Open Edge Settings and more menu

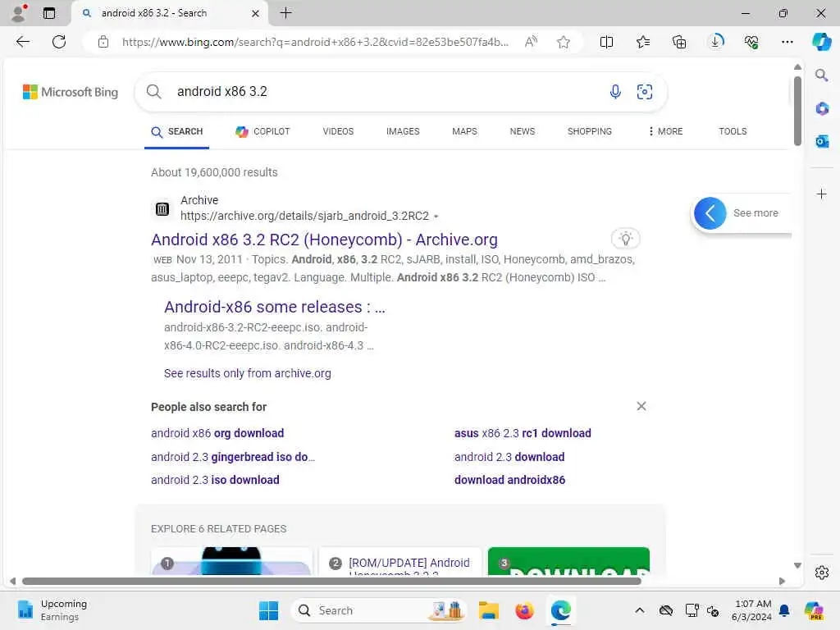(787, 42)
